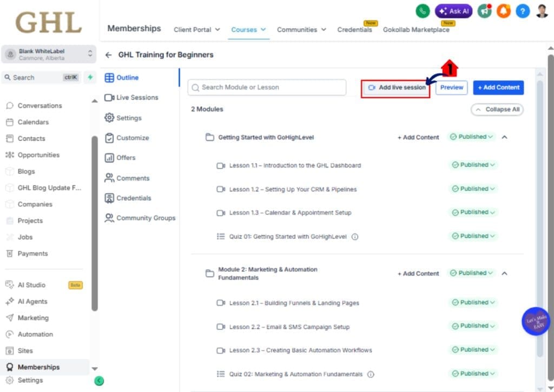Add Content to Module 2
Viewport: 554px width, 392px height.
[418, 274]
